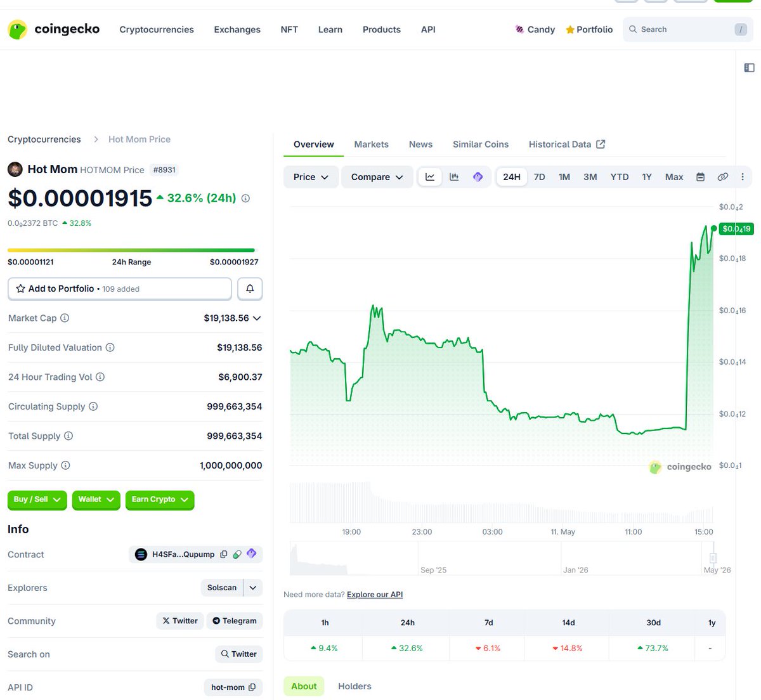Click the Fully Diluted Valuation info icon
The image size is (761, 700).
pyautogui.click(x=110, y=347)
